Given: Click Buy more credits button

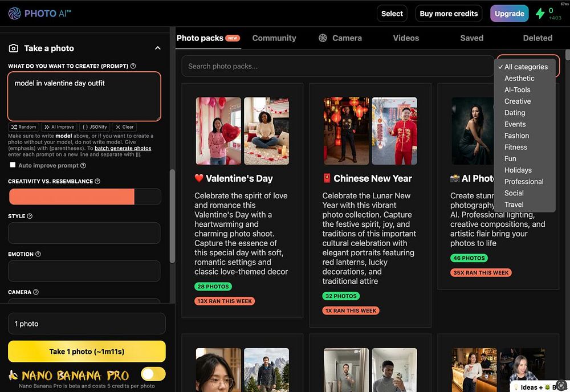Looking at the screenshot, I should 449,14.
